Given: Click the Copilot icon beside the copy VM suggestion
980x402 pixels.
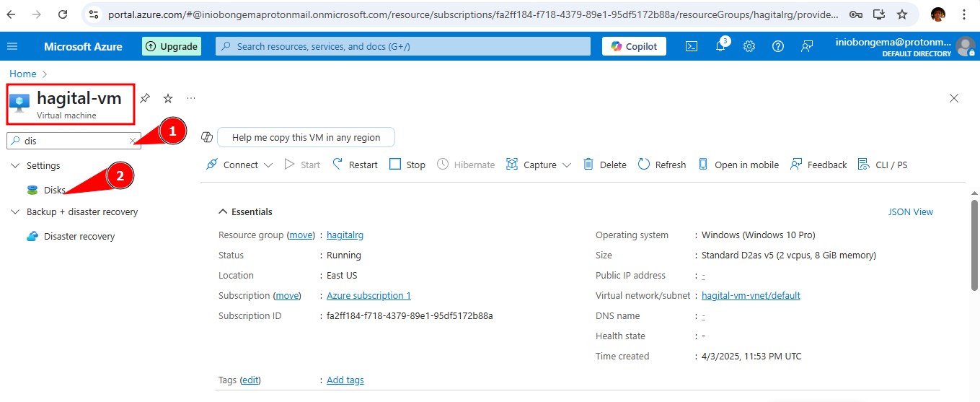Looking at the screenshot, I should tap(207, 137).
